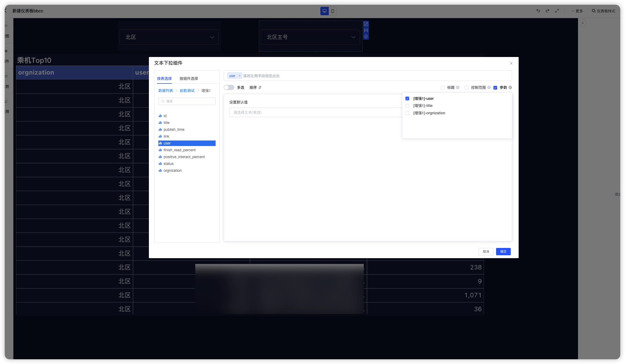
Task: Open gear settings icon beside 北区主号 component
Action: coord(366,37)
